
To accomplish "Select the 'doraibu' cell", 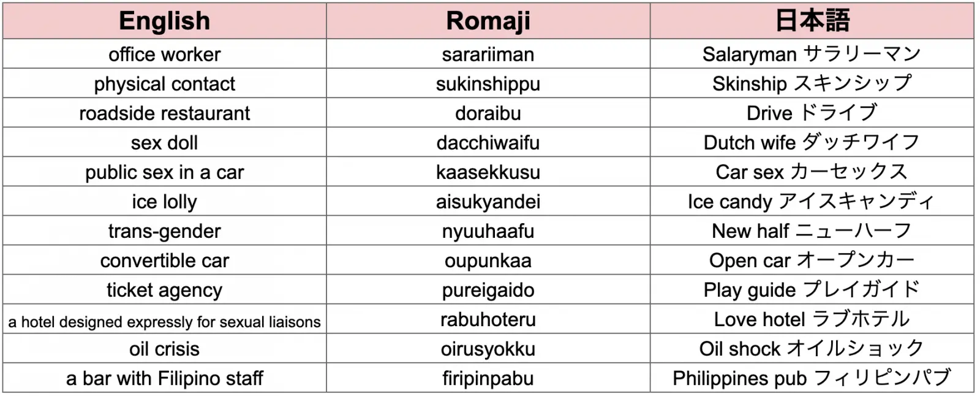I will (x=488, y=113).
